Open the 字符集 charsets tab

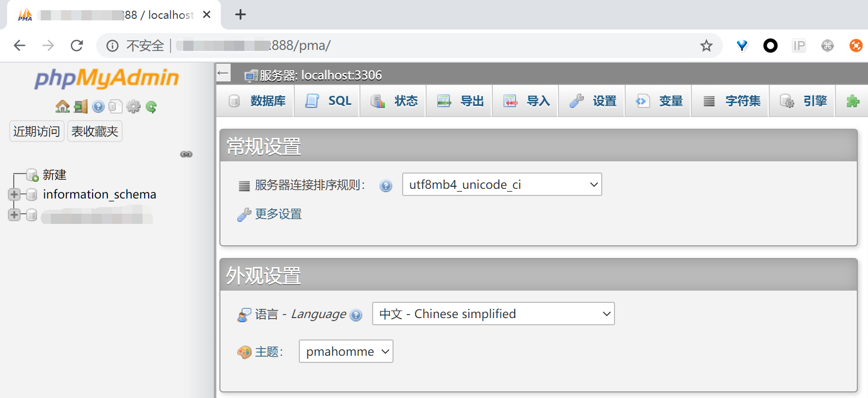731,101
